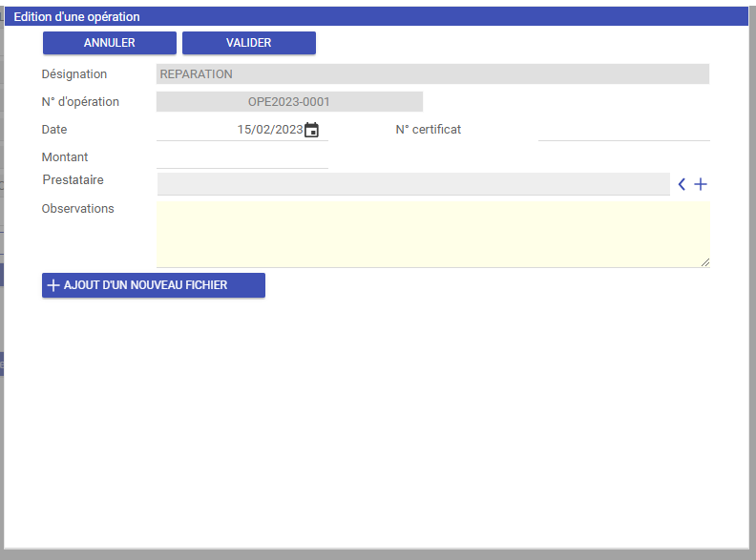The image size is (756, 560).
Task: Click the Prestataire label
Action: pos(73,179)
